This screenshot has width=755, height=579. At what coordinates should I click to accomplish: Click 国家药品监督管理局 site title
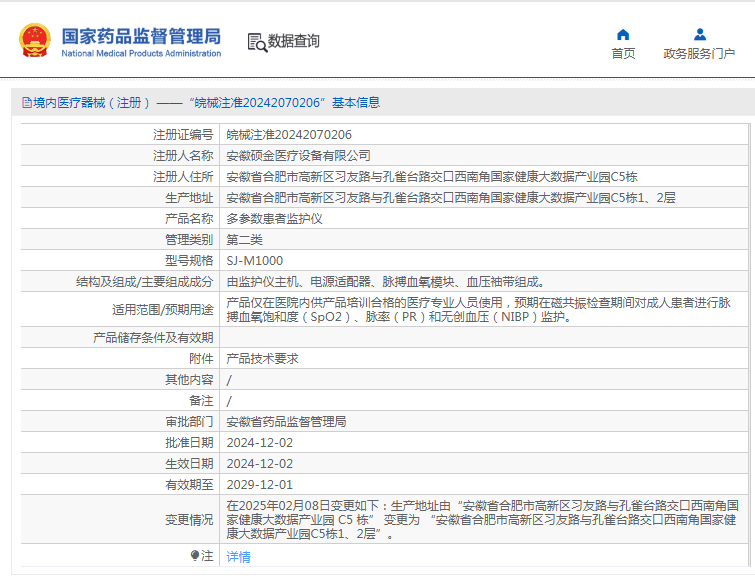coord(141,37)
